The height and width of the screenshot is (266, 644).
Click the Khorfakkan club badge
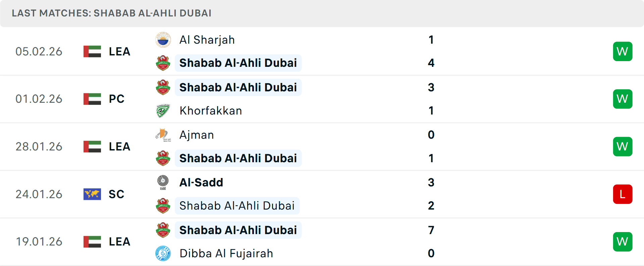[163, 110]
